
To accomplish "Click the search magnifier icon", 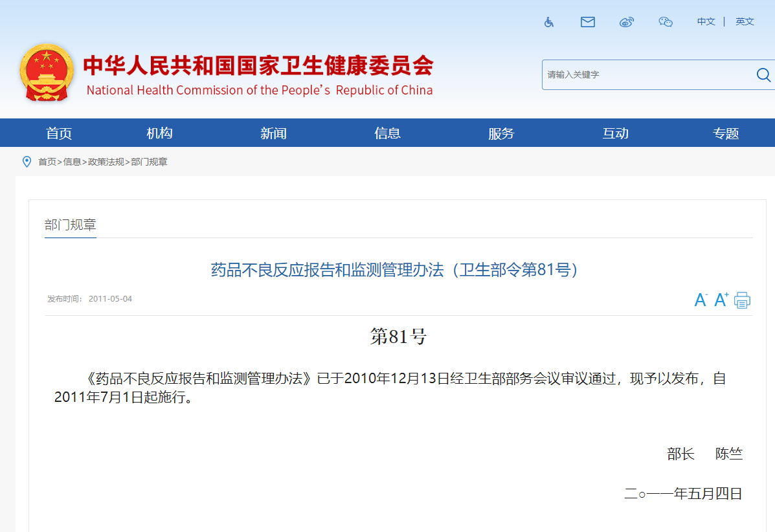I will 763,74.
